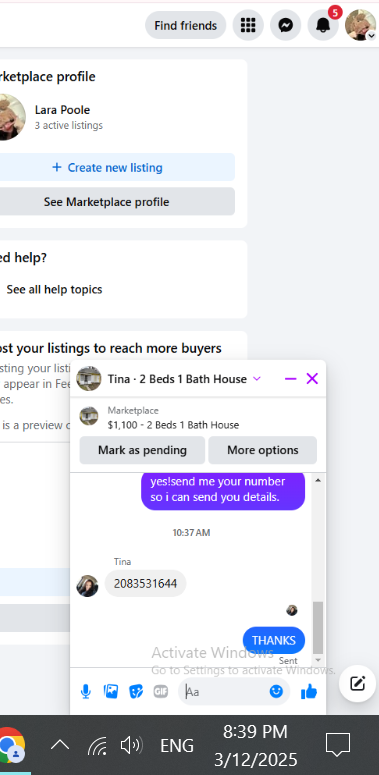Click the new message compose icon
The width and height of the screenshot is (379, 775).
[x=358, y=684]
